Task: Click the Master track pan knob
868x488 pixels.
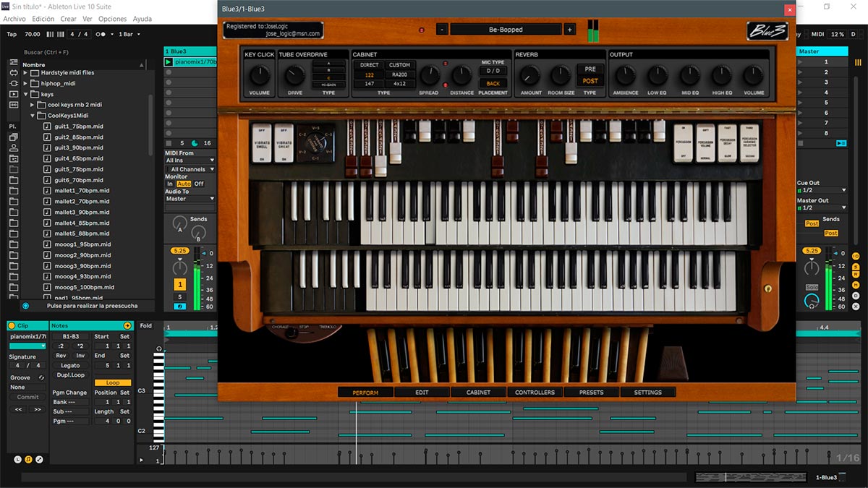Action: (x=812, y=267)
